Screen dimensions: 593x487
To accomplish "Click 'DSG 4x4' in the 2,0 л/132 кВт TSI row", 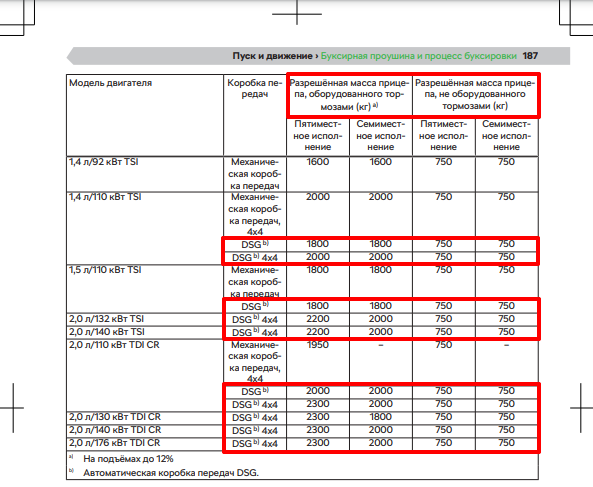I will pos(255,319).
